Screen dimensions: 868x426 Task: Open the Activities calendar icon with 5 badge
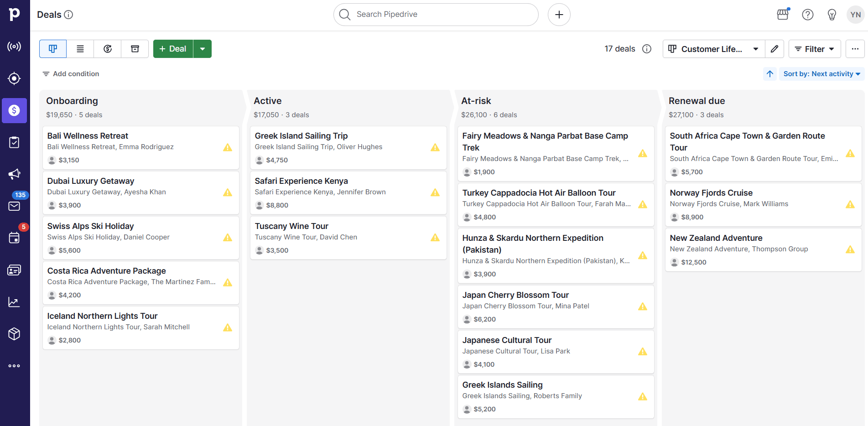tap(14, 238)
